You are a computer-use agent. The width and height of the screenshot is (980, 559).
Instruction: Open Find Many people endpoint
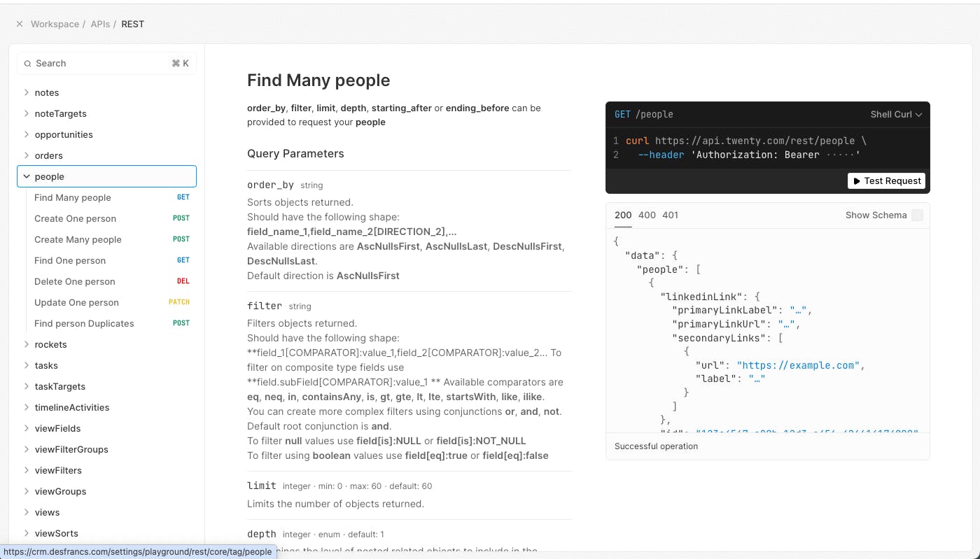pos(112,197)
